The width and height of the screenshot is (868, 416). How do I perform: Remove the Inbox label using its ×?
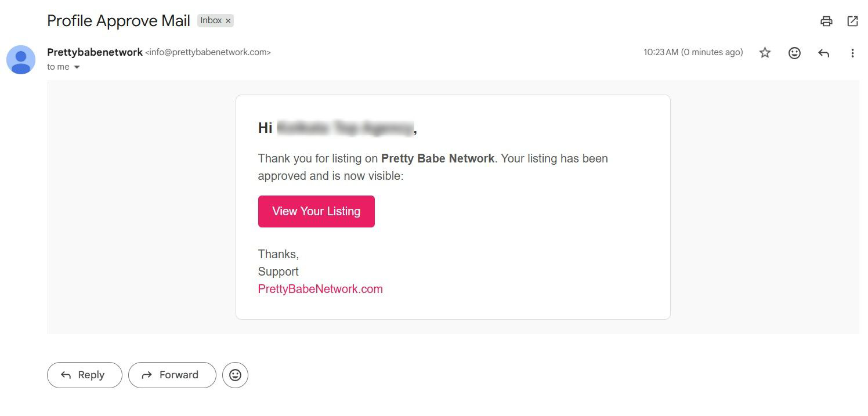pyautogui.click(x=229, y=21)
